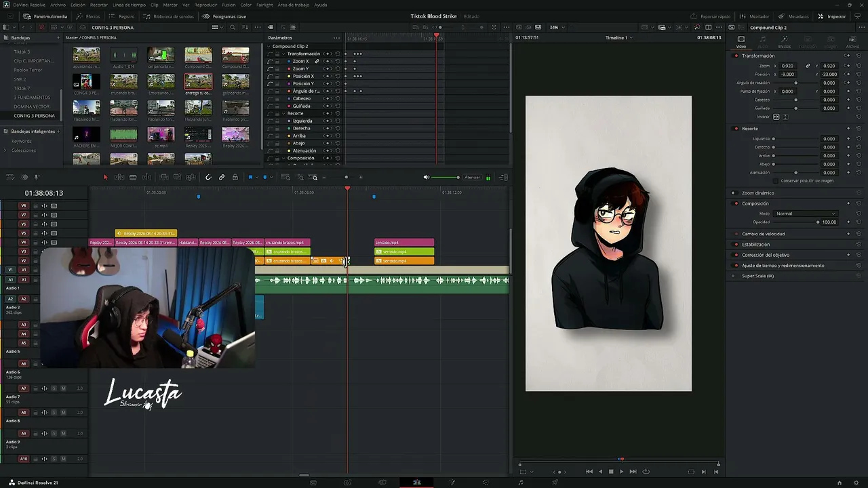The image size is (868, 488).
Task: Open the Panel multimedia panel
Action: [x=45, y=16]
